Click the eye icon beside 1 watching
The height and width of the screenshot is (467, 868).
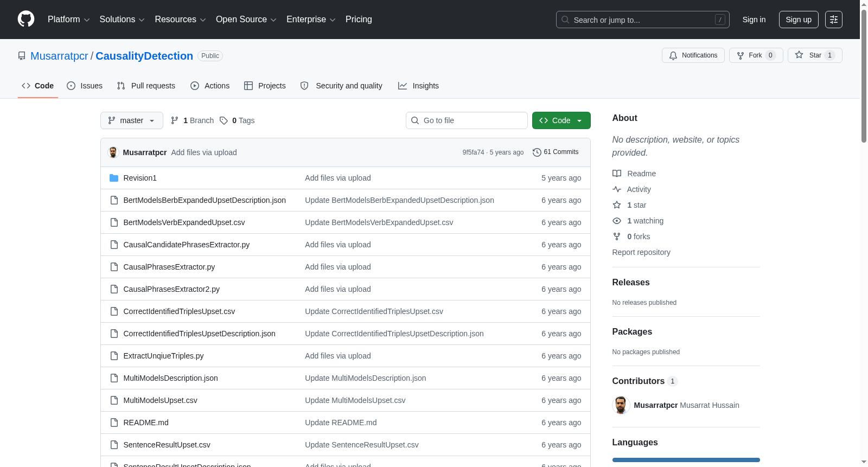(617, 221)
